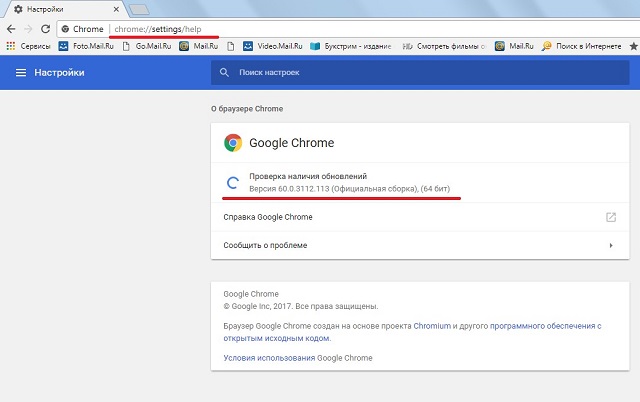
Task: Open the Mail.Ru bookmark before Поиск в Интернете
Action: click(514, 46)
